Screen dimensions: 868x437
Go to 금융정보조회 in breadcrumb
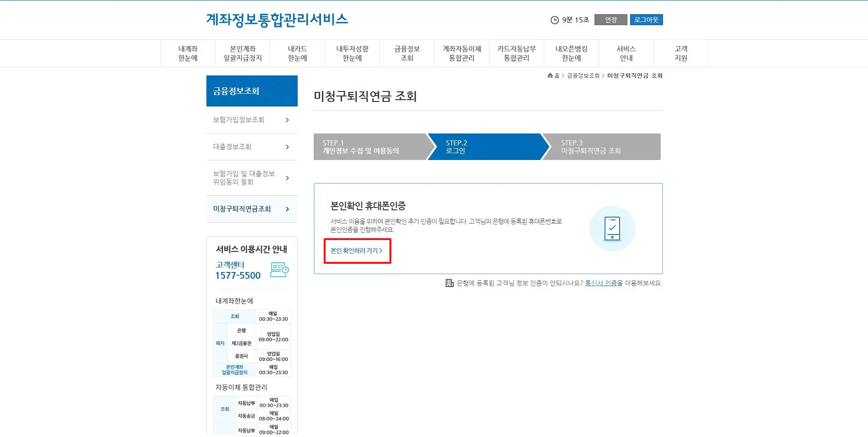click(x=583, y=76)
